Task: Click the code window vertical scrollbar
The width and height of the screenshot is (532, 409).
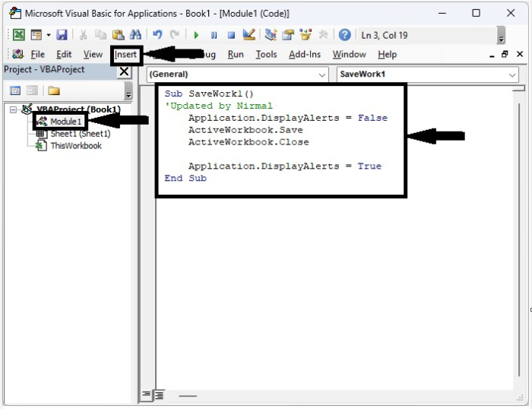Action: coord(519,239)
